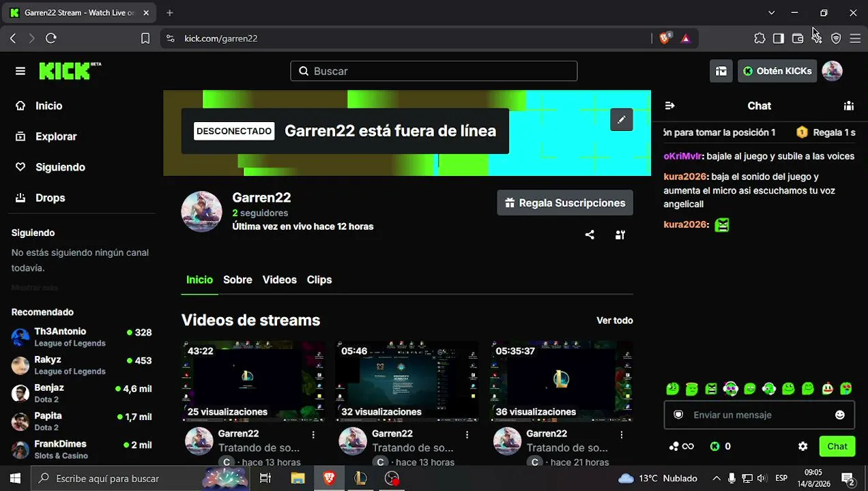Open Rakyz recommended channel
868x491 pixels.
click(82, 365)
